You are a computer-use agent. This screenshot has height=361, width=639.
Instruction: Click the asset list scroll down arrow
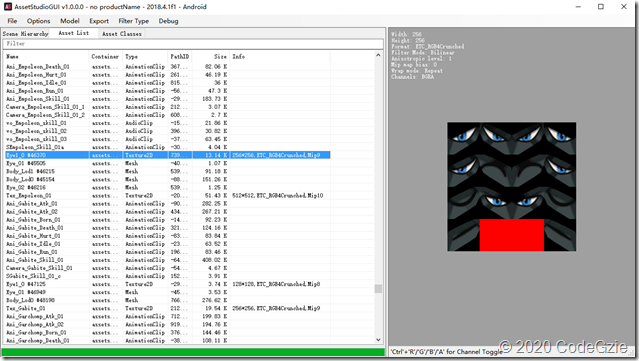378,340
